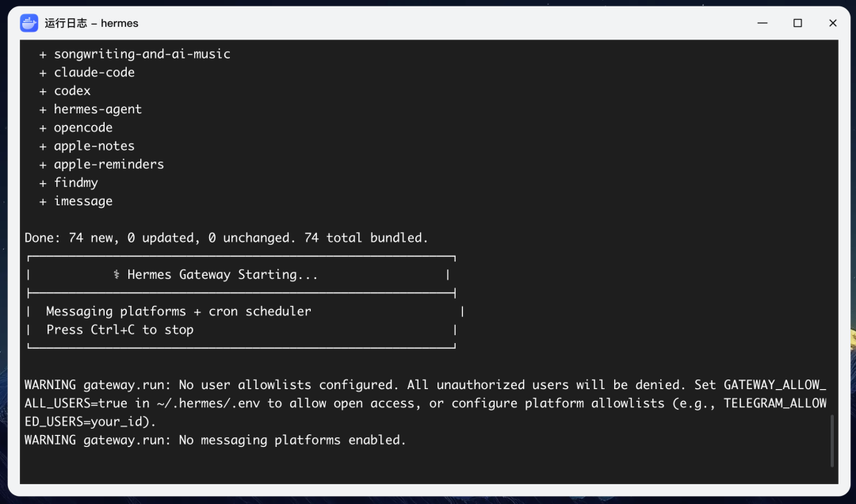Click the Docker whale app icon
856x504 pixels.
[29, 23]
